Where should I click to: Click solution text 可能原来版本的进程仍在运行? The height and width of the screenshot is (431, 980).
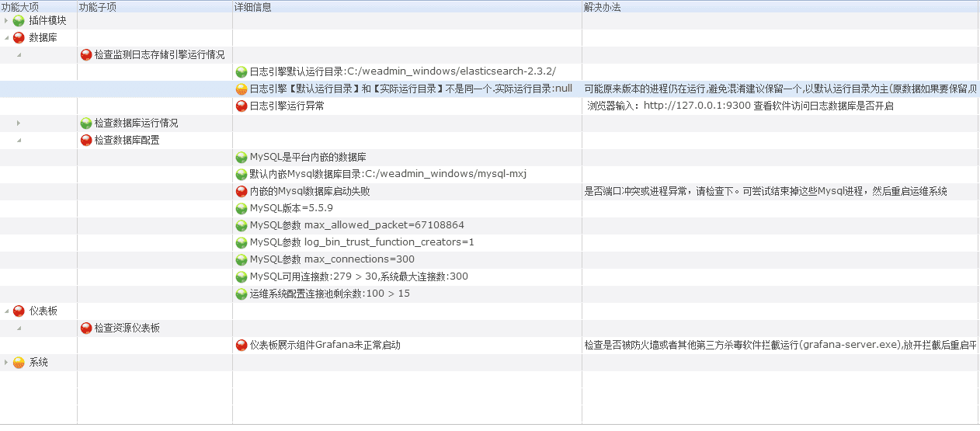(x=781, y=89)
